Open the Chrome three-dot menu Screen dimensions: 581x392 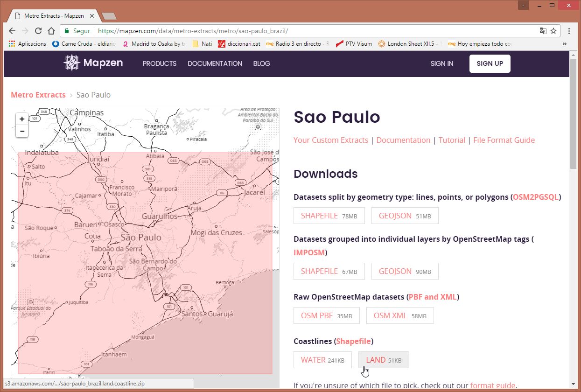(x=569, y=31)
